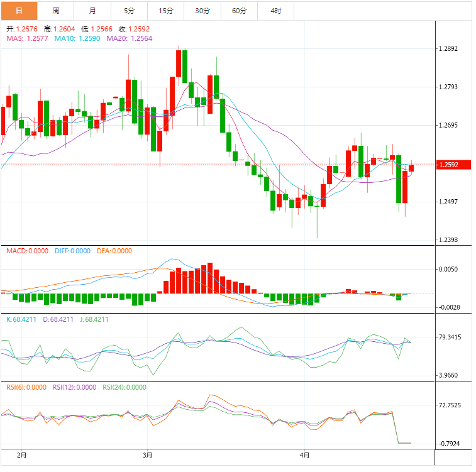Click the 1.2695 price axis label
This screenshot has height=472, width=476.
coord(448,125)
